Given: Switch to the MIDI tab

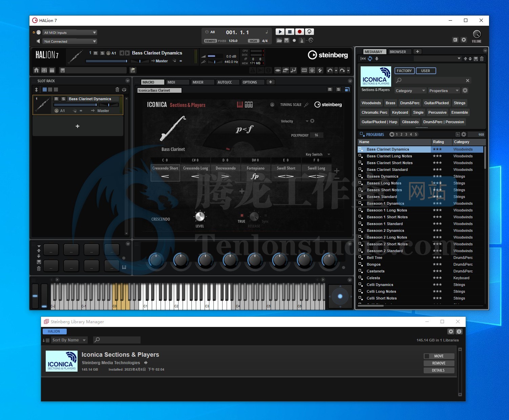Looking at the screenshot, I should (x=177, y=82).
